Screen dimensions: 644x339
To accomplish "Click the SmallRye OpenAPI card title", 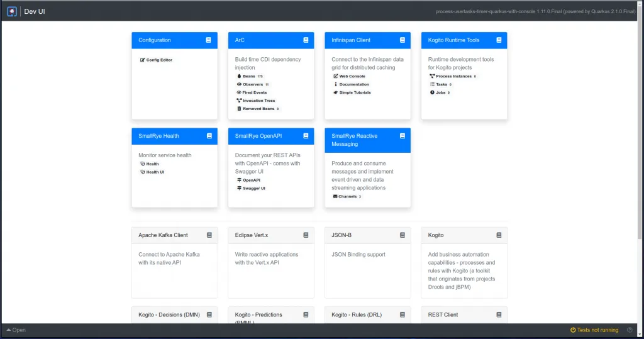I will [x=258, y=136].
